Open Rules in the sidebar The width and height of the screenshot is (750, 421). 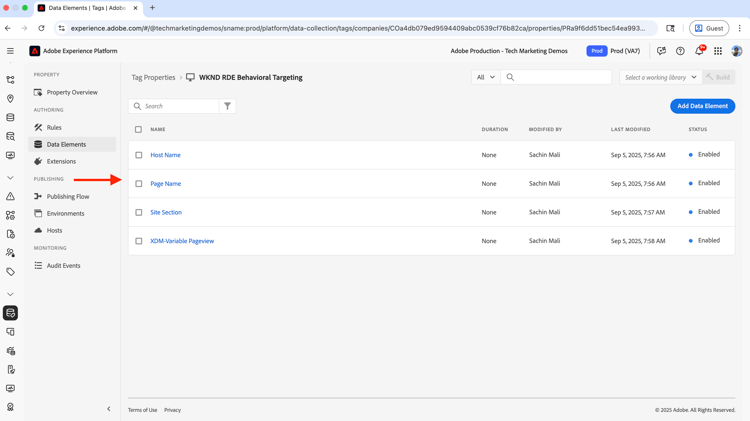pyautogui.click(x=54, y=128)
